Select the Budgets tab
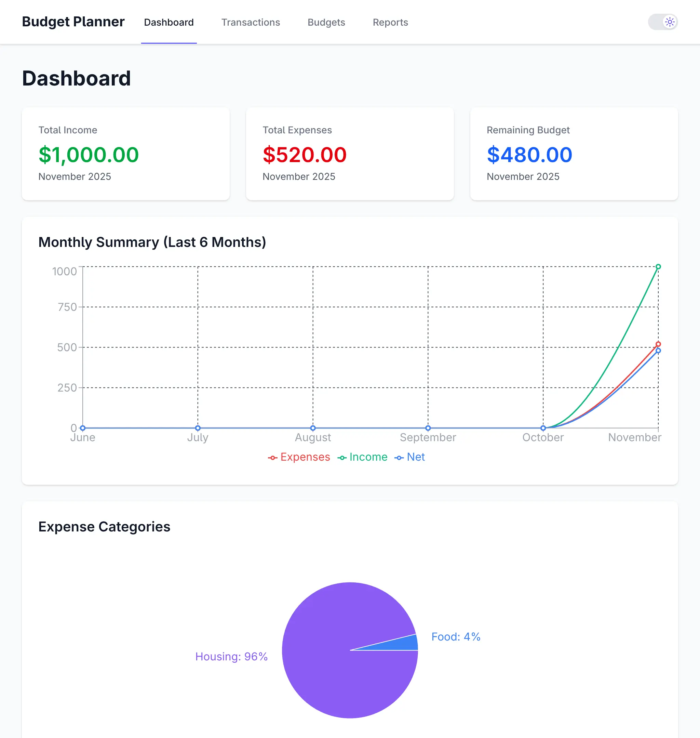Screen dimensions: 700x738 click(x=326, y=22)
